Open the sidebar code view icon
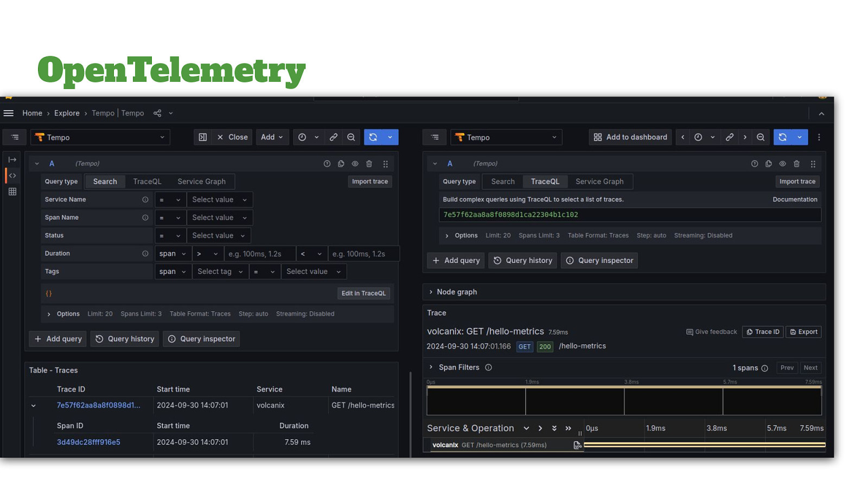This screenshot has height=488, width=868. point(12,176)
